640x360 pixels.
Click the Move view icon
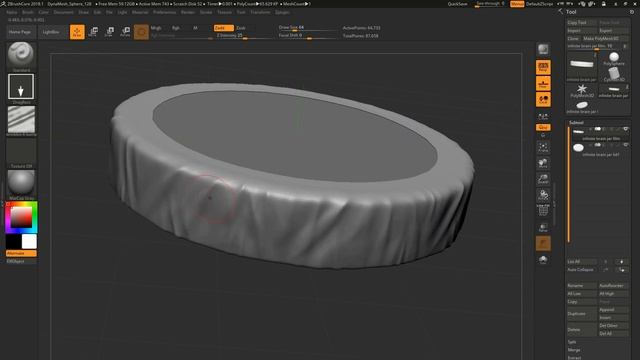543,163
